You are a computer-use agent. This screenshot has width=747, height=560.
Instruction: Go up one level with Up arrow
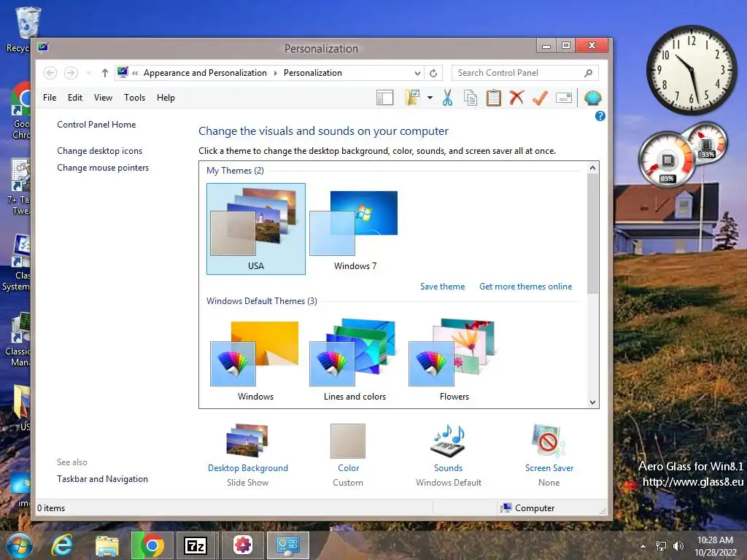[105, 73]
